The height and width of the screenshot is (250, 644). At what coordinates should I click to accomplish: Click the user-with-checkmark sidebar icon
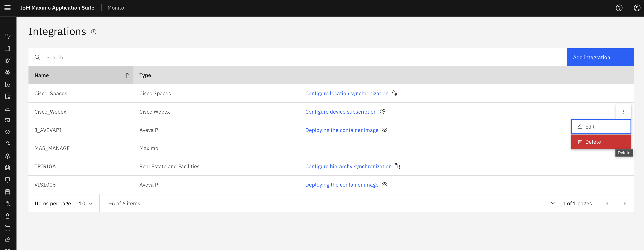coord(7,36)
